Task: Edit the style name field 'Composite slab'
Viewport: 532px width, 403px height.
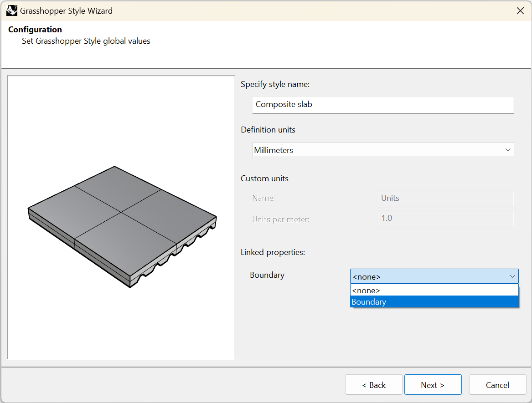Action: coord(383,105)
